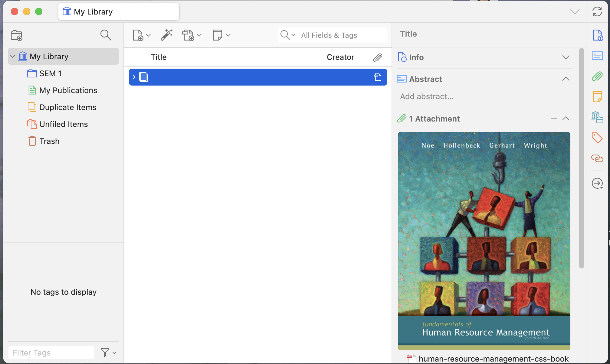Image resolution: width=610 pixels, height=364 pixels.
Task: Open the Add Attachment dropdown
Action: coord(192,35)
